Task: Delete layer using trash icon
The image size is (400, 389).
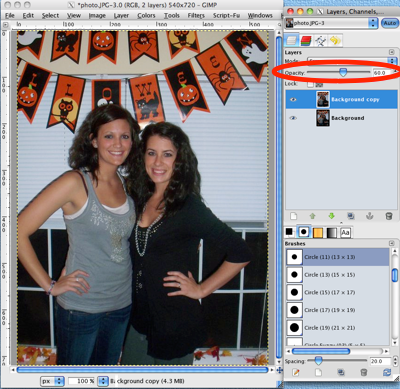Action: pos(389,216)
